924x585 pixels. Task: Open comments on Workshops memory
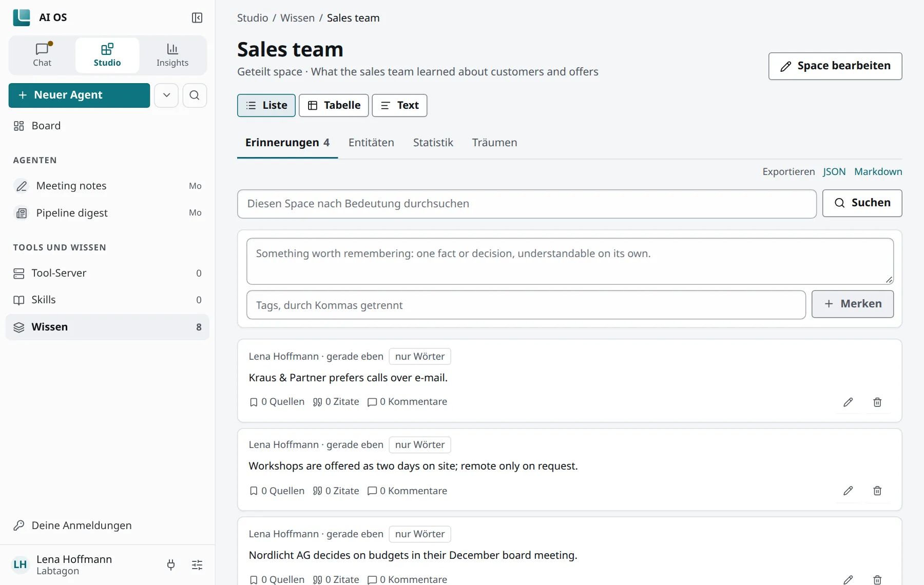click(407, 491)
